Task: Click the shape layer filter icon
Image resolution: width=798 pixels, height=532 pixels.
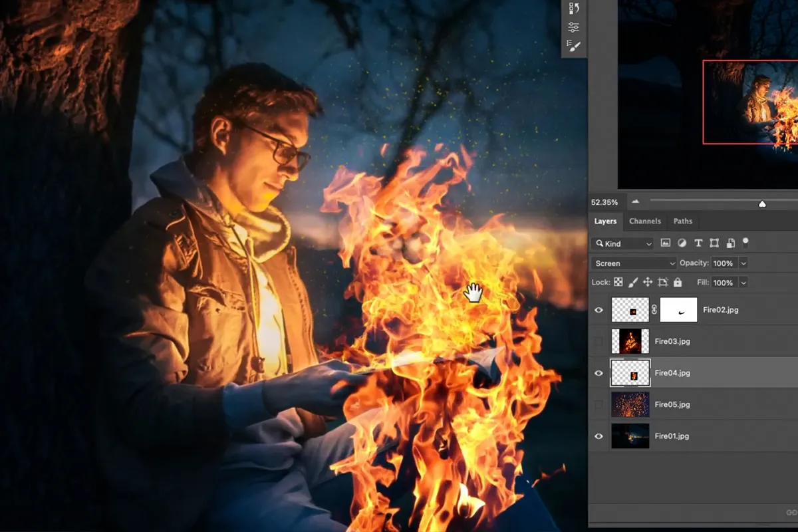Action: coord(716,243)
